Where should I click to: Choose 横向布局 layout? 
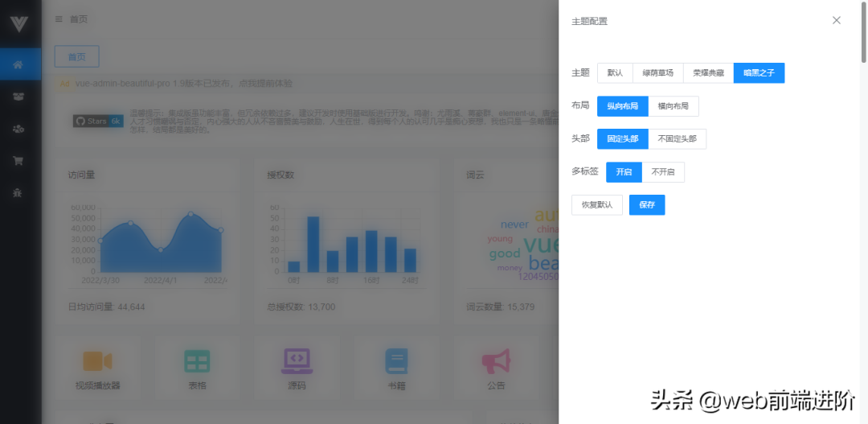(x=674, y=106)
